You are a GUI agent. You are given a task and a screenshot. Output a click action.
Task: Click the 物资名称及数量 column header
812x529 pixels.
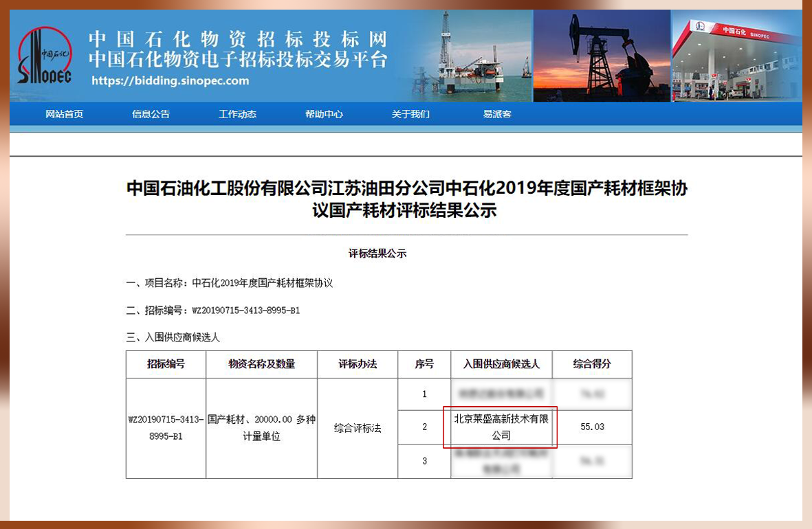pyautogui.click(x=261, y=364)
